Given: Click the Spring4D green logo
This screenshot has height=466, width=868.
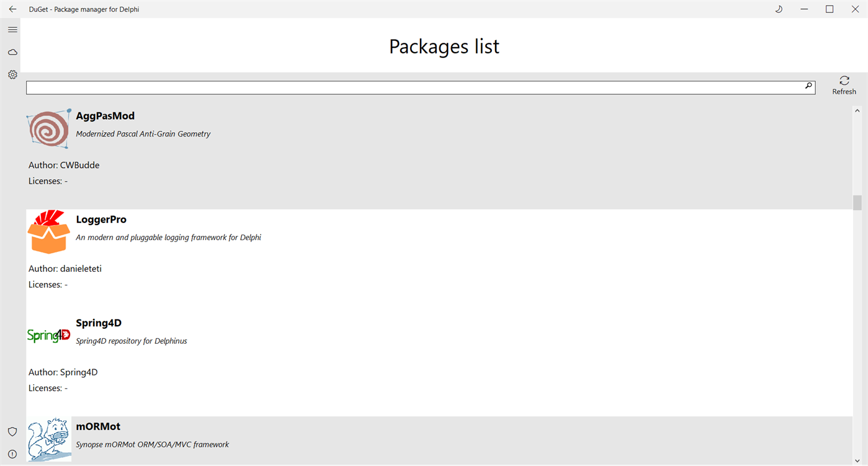Looking at the screenshot, I should [x=49, y=336].
